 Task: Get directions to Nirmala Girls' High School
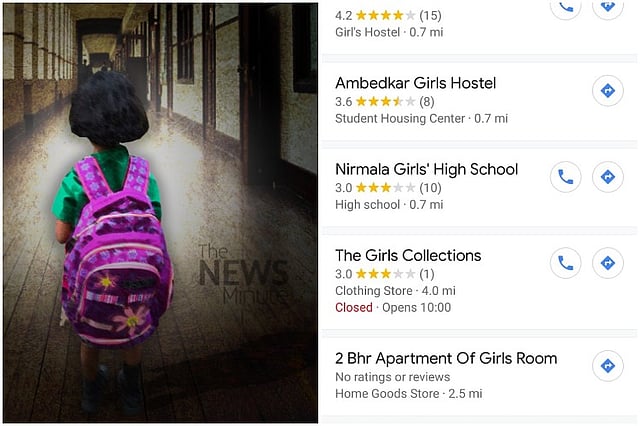tap(608, 177)
